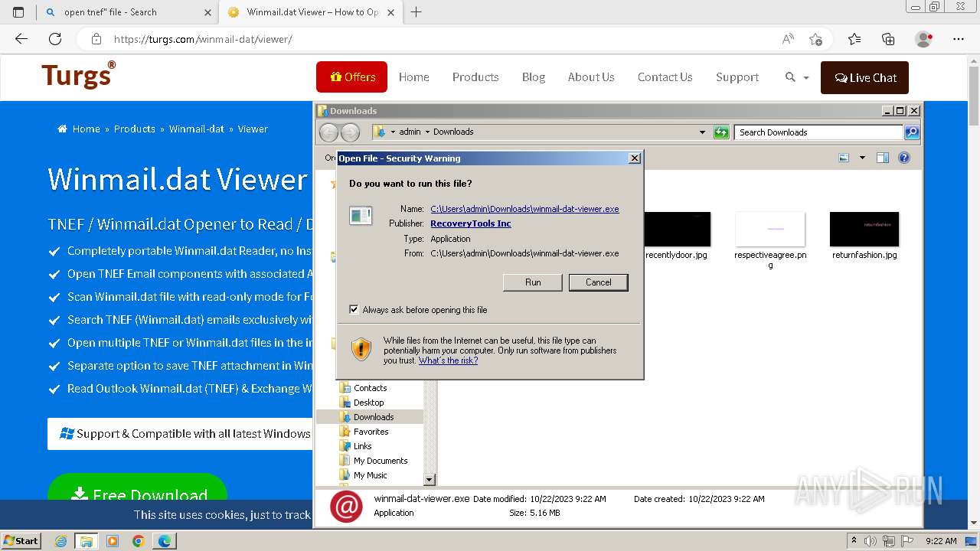Click the winmail-dat-viewer.exe file path link
Viewport: 980px width, 551px height.
(x=524, y=209)
